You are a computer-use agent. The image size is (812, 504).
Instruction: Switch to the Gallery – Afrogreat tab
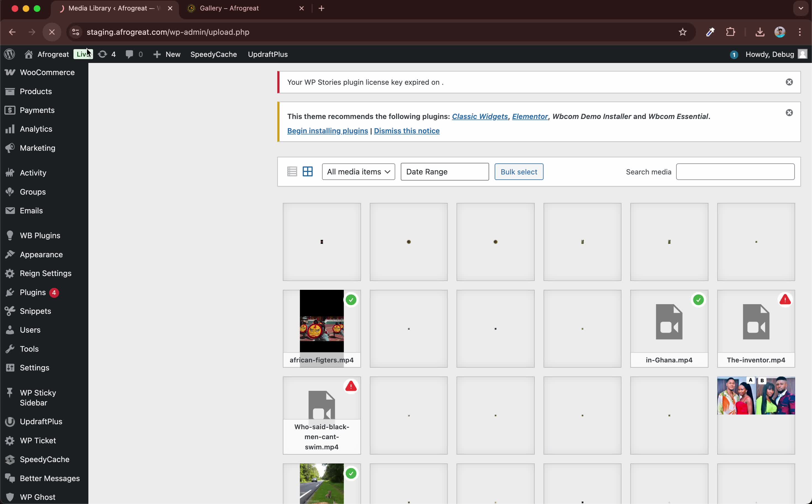click(x=230, y=8)
